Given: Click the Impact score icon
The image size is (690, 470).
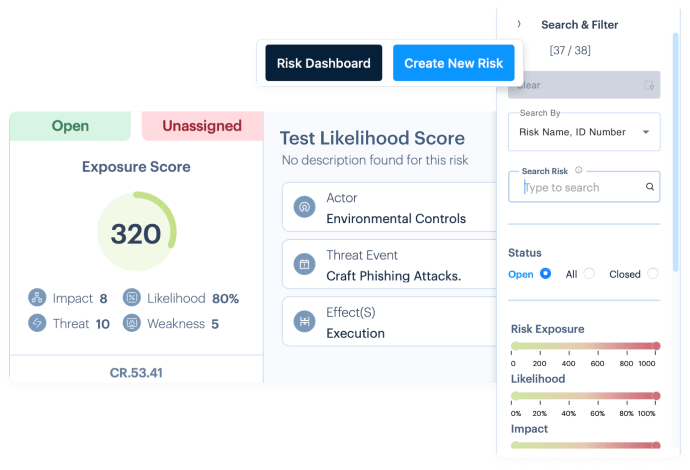Looking at the screenshot, I should [x=38, y=298].
